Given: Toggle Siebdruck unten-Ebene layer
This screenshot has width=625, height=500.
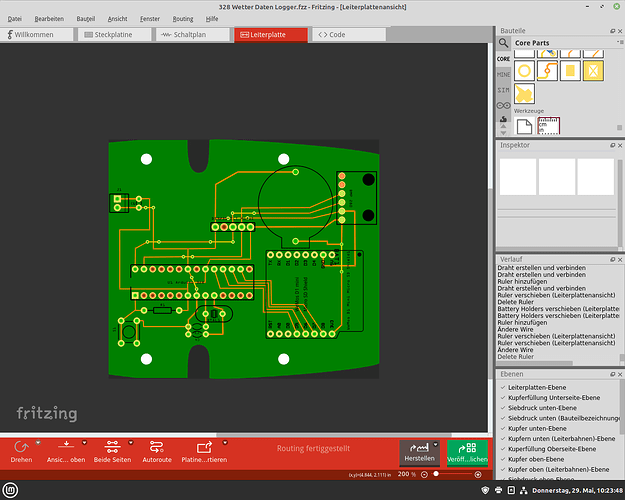Looking at the screenshot, I should [503, 407].
